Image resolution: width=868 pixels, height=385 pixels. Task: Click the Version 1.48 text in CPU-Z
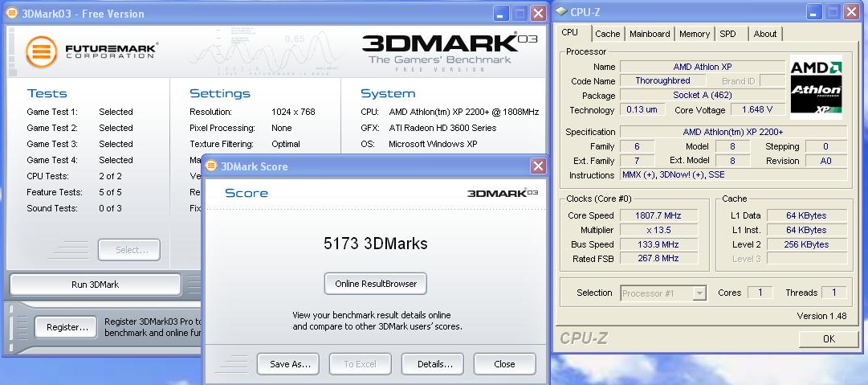(821, 316)
